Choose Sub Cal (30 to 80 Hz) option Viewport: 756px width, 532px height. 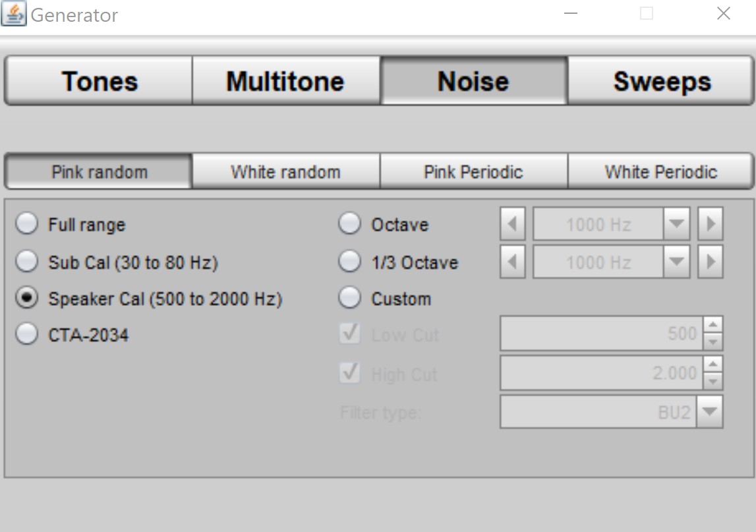(27, 262)
